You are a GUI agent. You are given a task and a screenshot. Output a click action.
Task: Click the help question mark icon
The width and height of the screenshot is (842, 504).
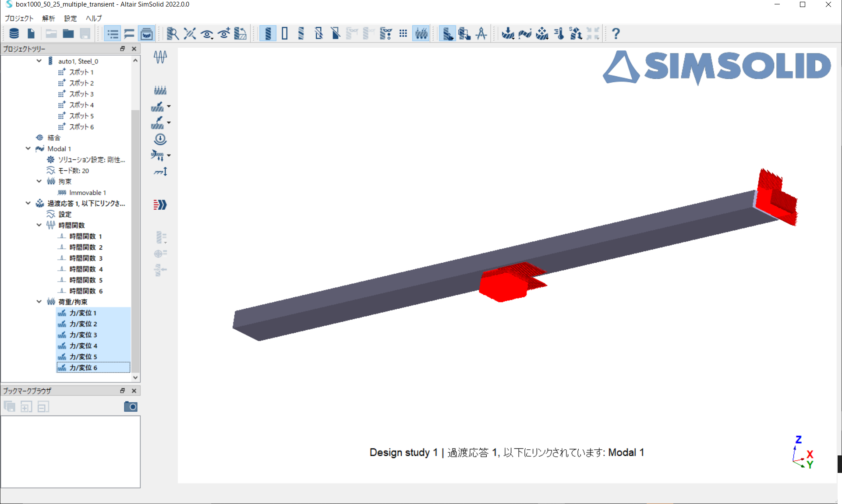(616, 34)
